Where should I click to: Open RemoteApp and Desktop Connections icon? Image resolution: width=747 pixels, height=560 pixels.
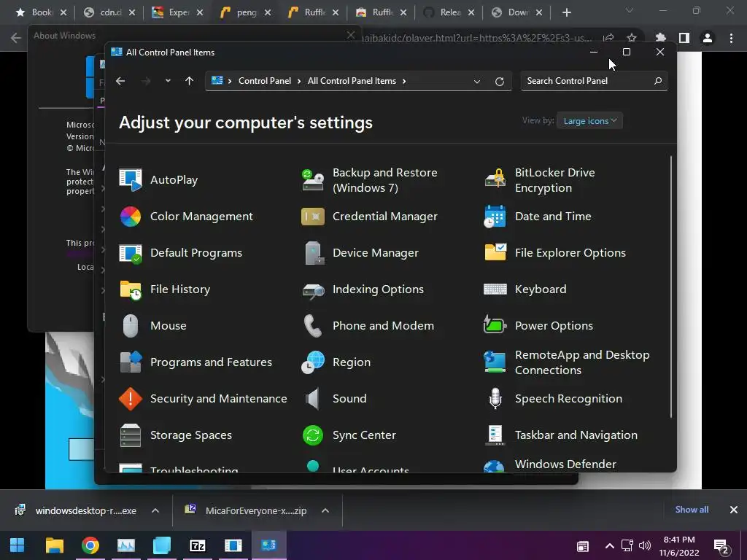(495, 362)
